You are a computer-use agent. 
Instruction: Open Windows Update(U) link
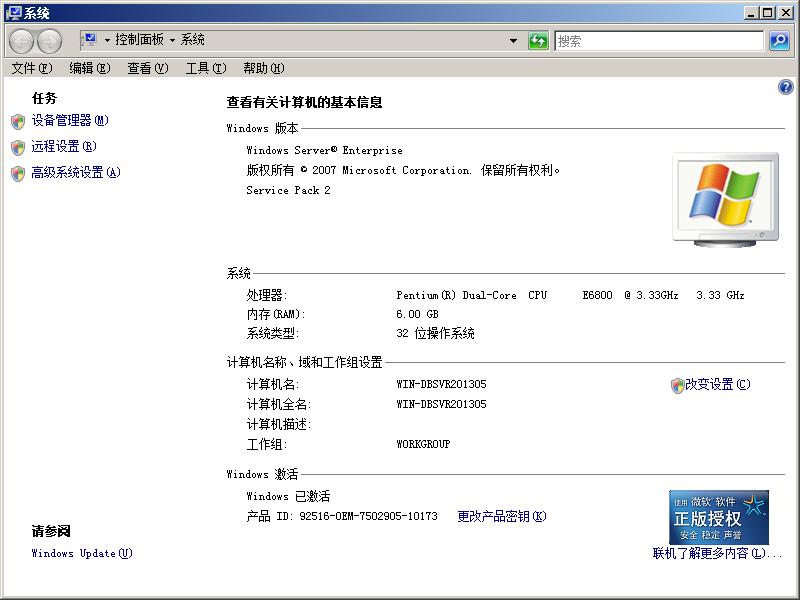coord(82,553)
